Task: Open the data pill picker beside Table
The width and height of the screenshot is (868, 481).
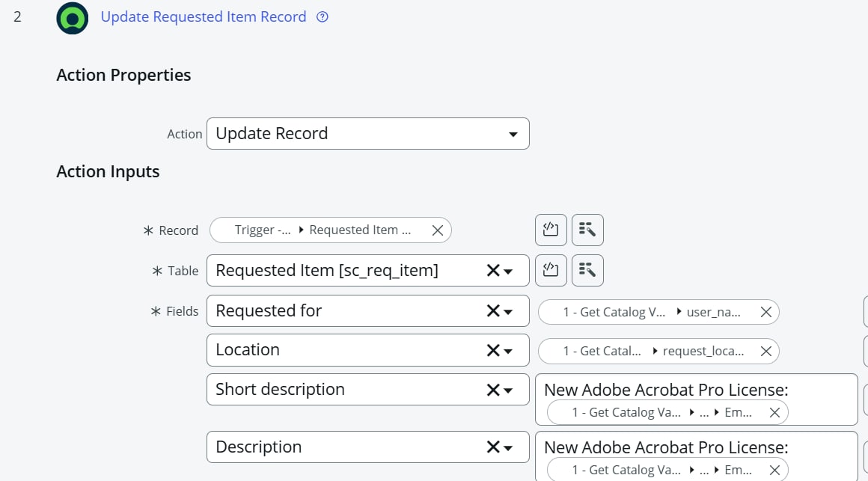Action: pyautogui.click(x=587, y=270)
